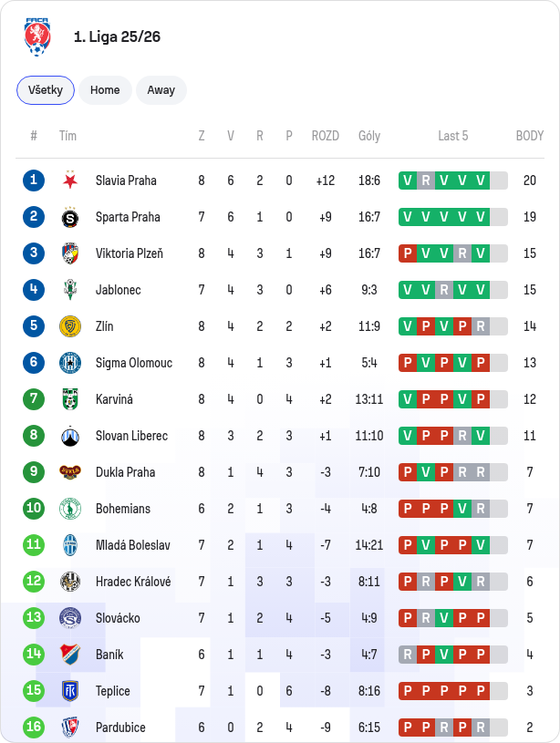This screenshot has height=743, width=560.
Task: Click Slavia Praha's last five form strip
Action: click(x=453, y=181)
